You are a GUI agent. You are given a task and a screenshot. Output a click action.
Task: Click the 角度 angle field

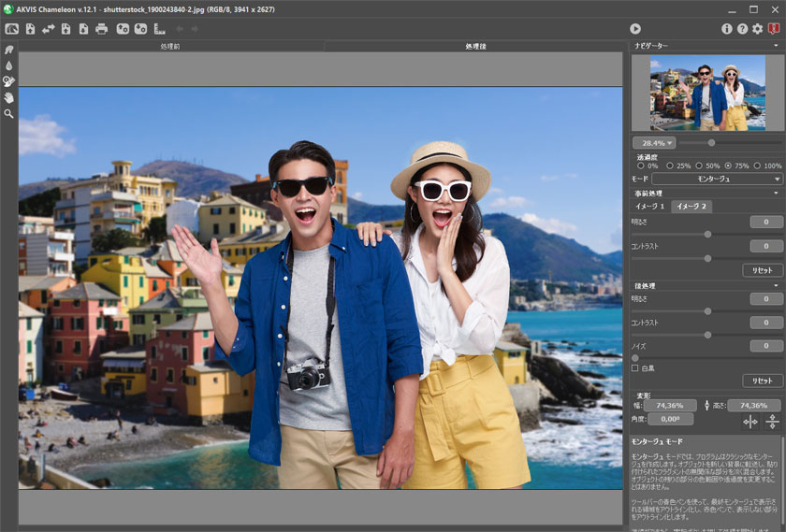(x=670, y=419)
